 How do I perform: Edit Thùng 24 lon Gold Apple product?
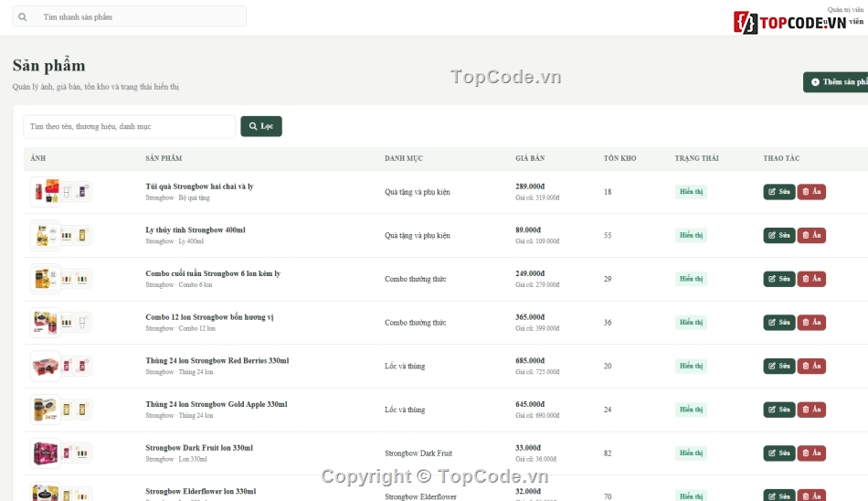coord(778,410)
